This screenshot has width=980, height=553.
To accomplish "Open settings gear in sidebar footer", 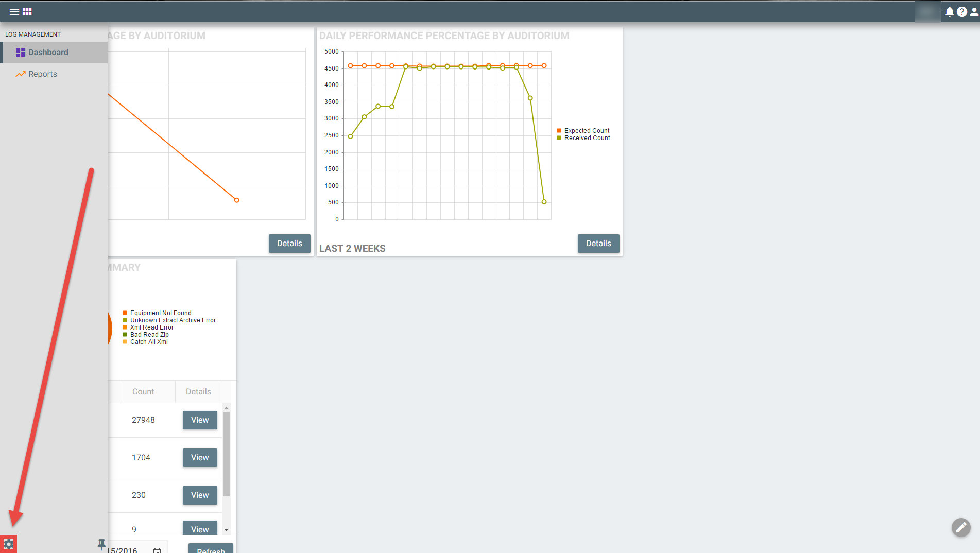I will (9, 544).
